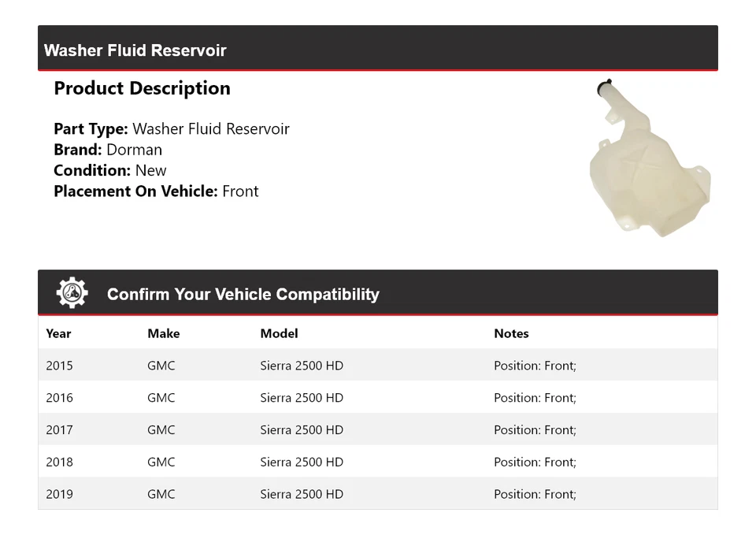The width and height of the screenshot is (756, 535).
Task: Click GMC in the 2017 row
Action: (161, 430)
